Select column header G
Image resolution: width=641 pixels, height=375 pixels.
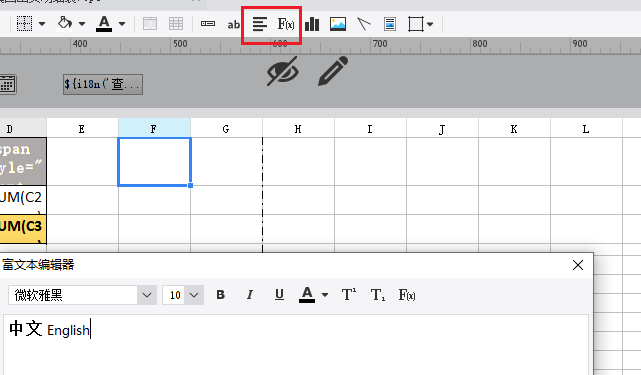coord(226,128)
